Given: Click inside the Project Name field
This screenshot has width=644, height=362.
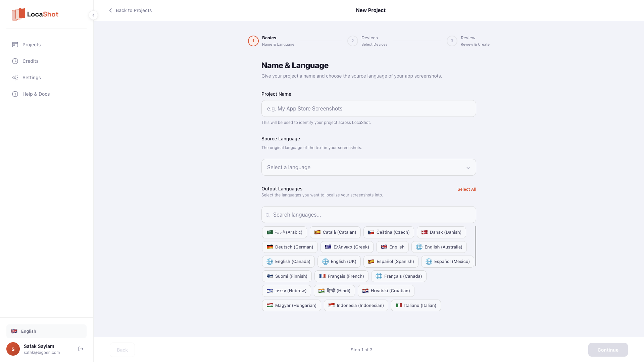Looking at the screenshot, I should tap(368, 108).
